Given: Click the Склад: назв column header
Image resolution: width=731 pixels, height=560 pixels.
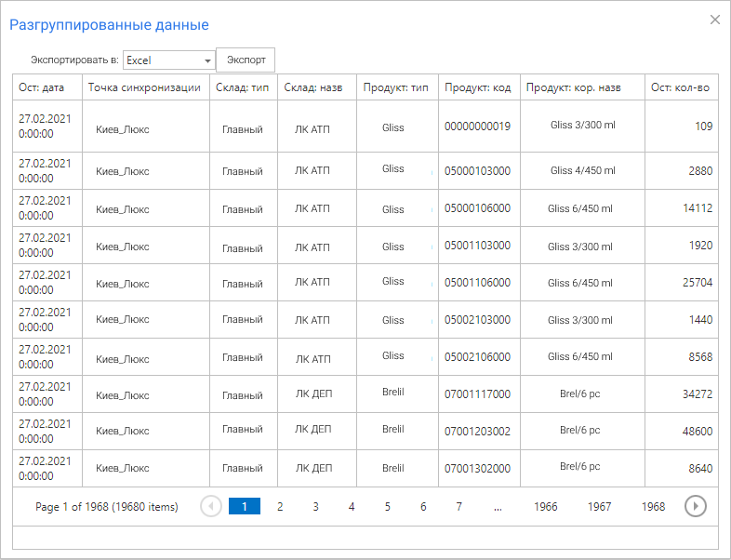Looking at the screenshot, I should click(x=317, y=87).
